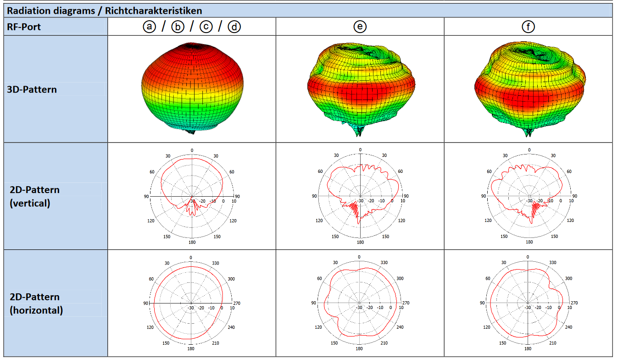Click the 3D-Pattern row label

32,89
